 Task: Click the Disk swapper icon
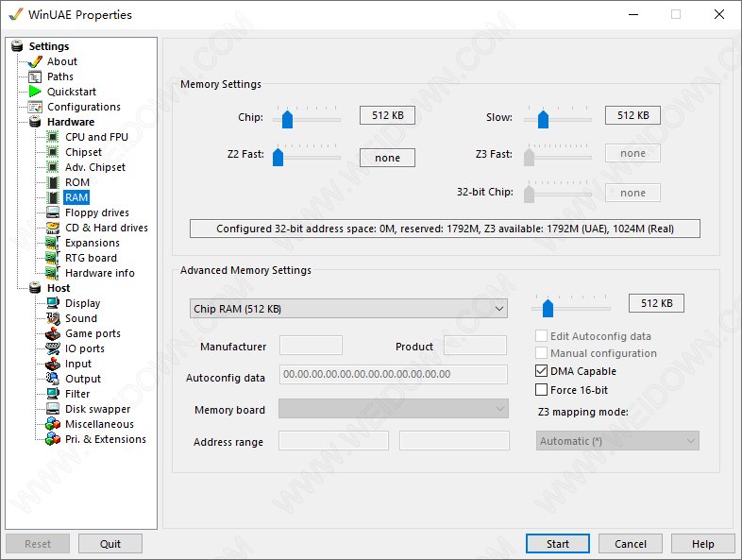(x=53, y=409)
